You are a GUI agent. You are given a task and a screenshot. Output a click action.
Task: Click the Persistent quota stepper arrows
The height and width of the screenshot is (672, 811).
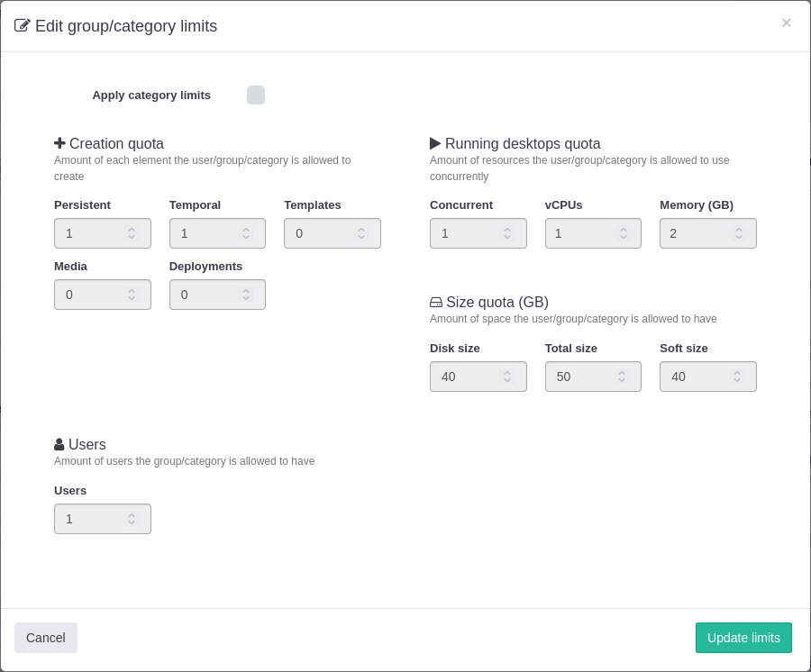(x=132, y=233)
